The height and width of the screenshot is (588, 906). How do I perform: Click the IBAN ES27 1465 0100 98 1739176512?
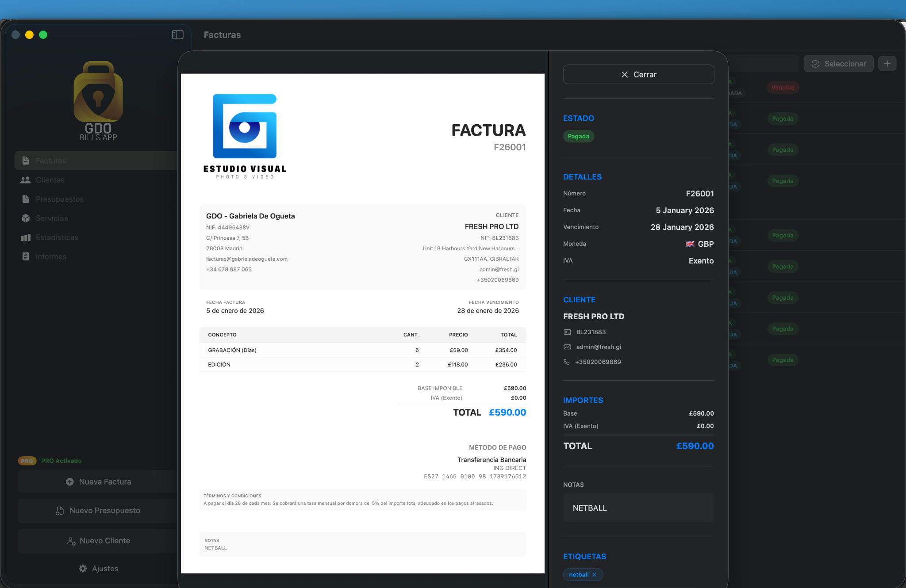475,477
